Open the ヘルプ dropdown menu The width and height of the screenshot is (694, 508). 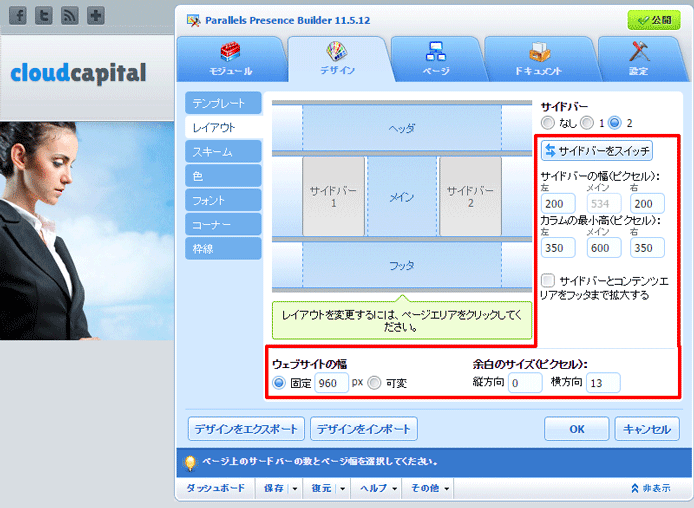coord(376,489)
